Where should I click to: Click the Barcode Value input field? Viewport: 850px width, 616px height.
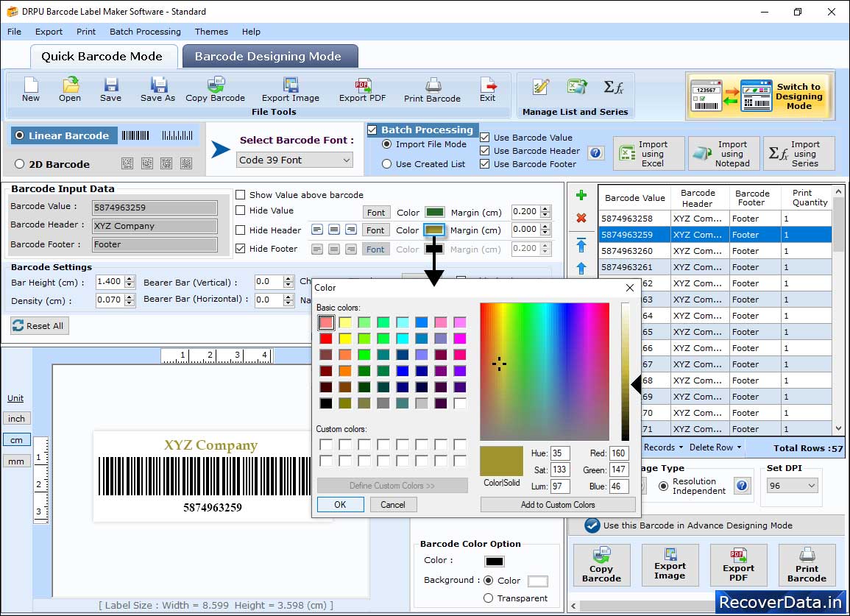tap(155, 207)
